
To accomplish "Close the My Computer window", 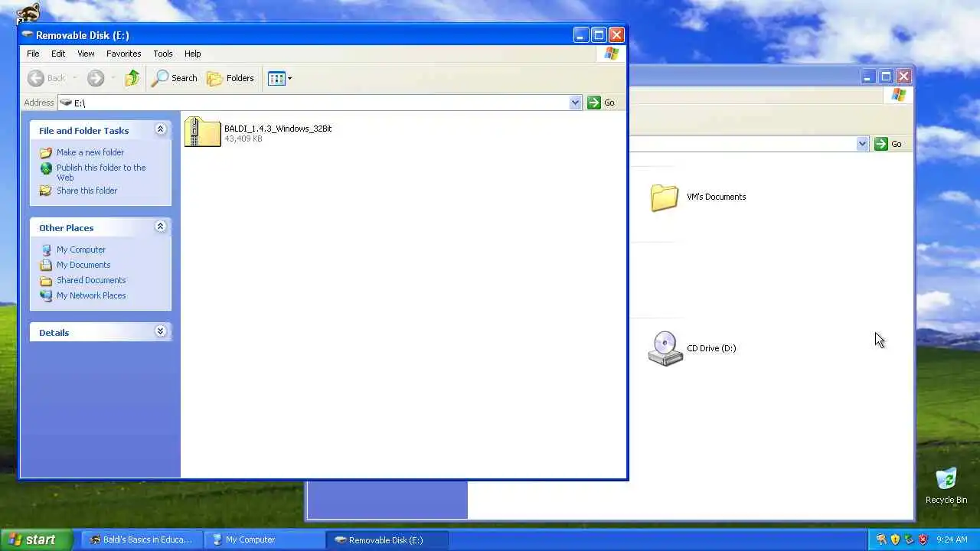I will 903,77.
